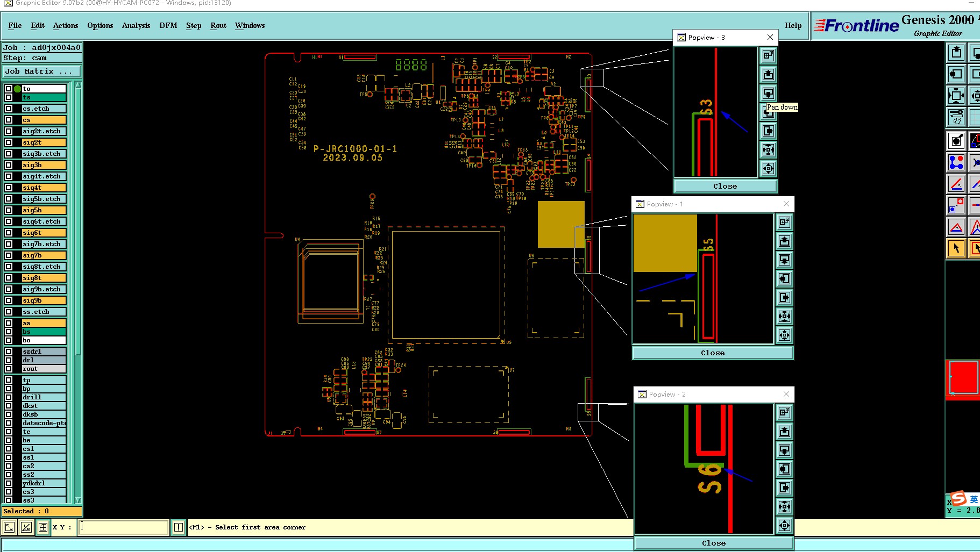The height and width of the screenshot is (552, 980).
Task: Click inward-arrows zoom icon in Popview 1
Action: coord(784,316)
